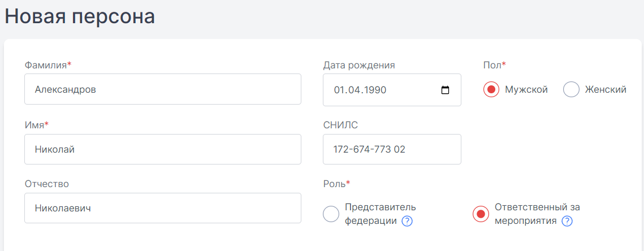
Task: Click help icon beside Представитель федерации
Action: [x=407, y=222]
